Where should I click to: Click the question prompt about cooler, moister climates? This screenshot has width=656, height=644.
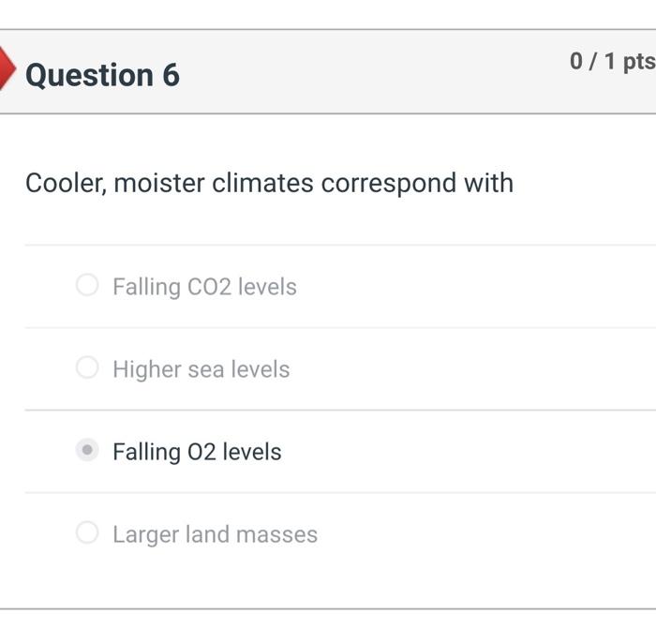[269, 183]
